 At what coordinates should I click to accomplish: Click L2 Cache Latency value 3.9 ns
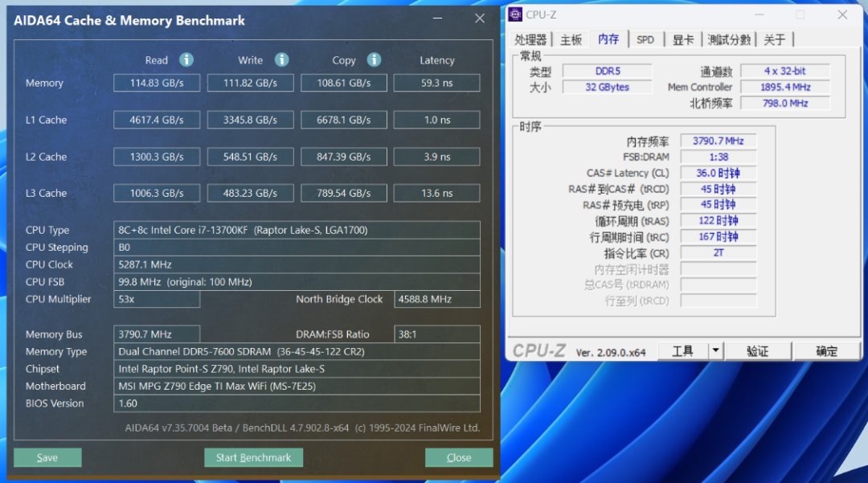[436, 157]
